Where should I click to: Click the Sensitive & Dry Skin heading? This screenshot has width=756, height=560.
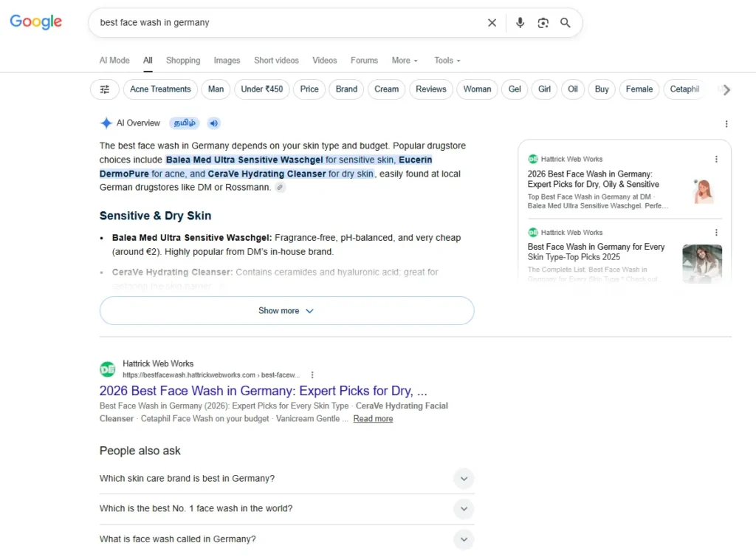click(x=155, y=216)
